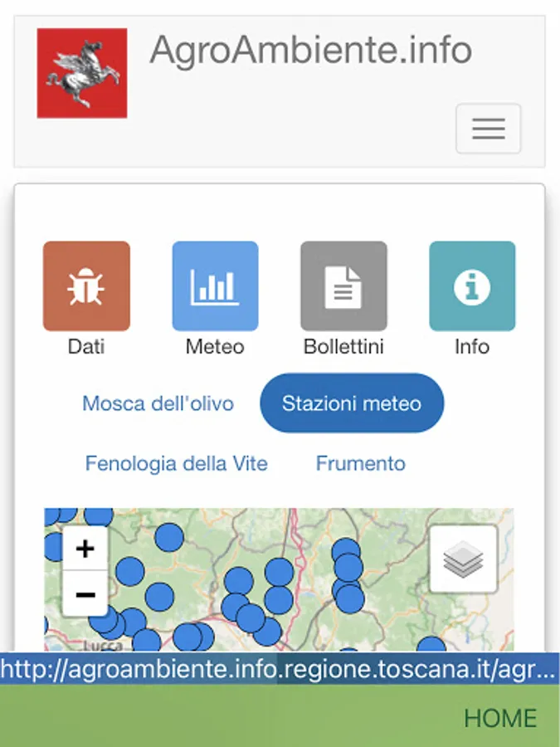Click the Dati label
The image size is (560, 747).
click(86, 346)
